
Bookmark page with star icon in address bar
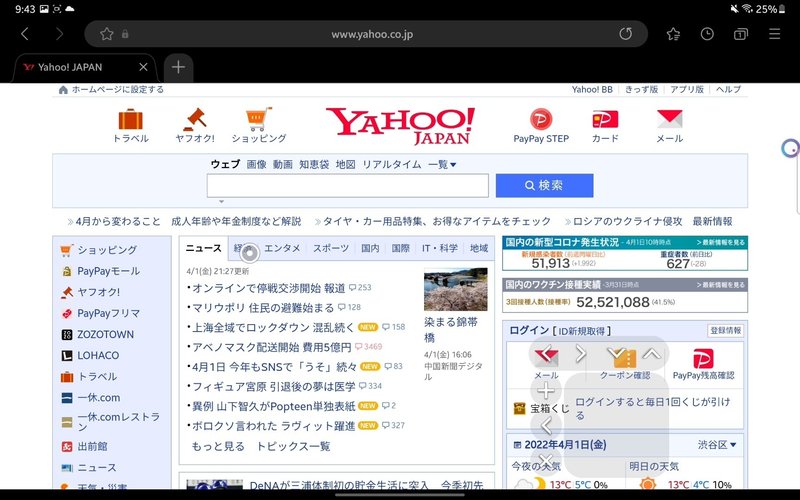click(107, 34)
